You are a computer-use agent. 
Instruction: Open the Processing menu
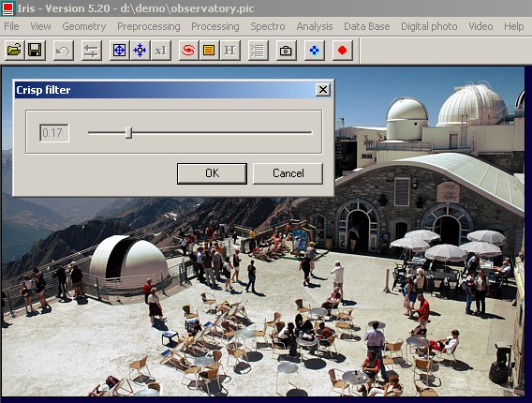point(215,26)
